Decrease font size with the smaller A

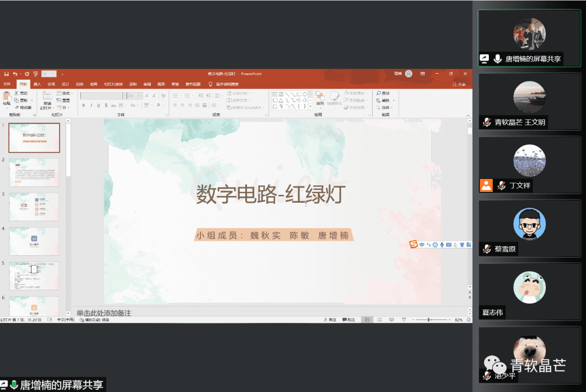click(154, 95)
